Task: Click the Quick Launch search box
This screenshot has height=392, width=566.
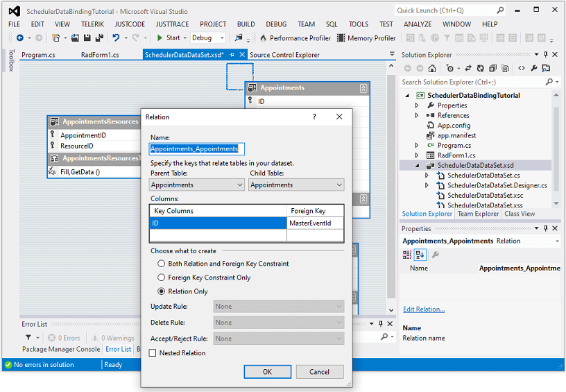Action: tap(446, 10)
